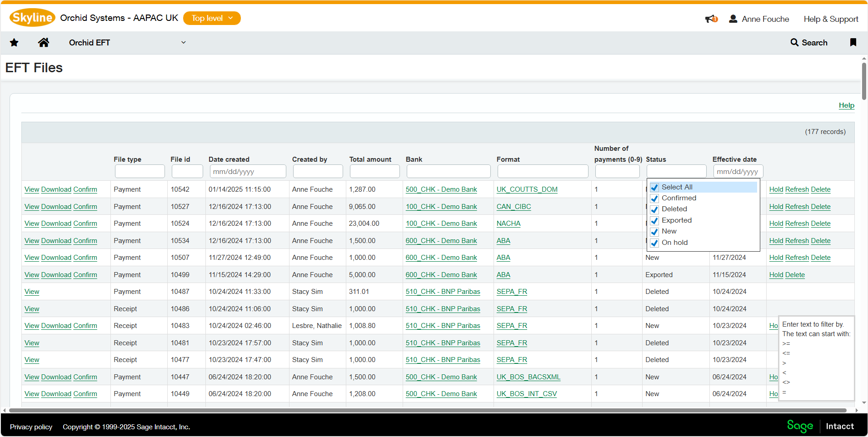Open the Help & Support menu
The height and width of the screenshot is (437, 868).
coord(831,19)
